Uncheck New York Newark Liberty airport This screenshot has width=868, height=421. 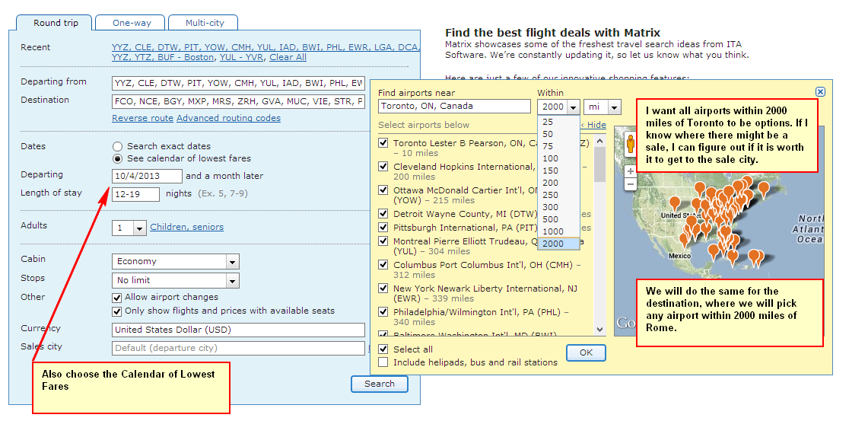[383, 289]
